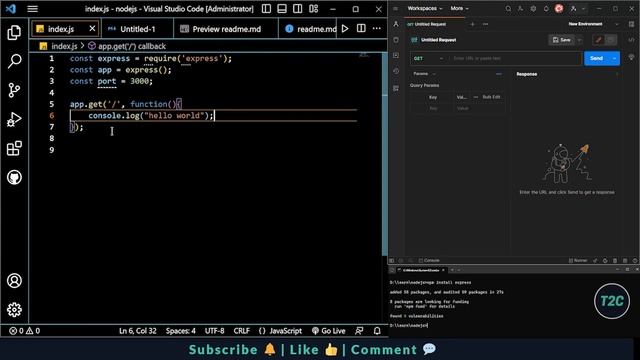Open the errors and warnings status item
Viewport: 640px width, 360px height.
click(x=24, y=331)
